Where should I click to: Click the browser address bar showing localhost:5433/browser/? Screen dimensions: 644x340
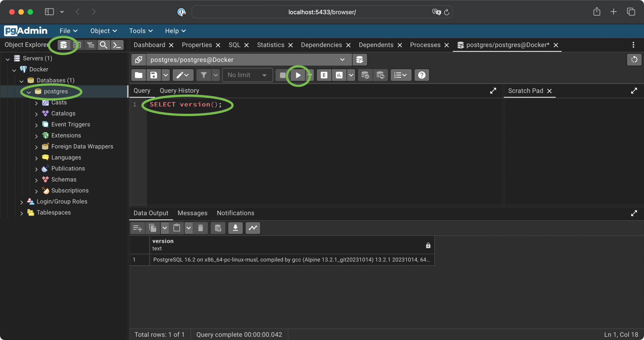click(x=322, y=12)
